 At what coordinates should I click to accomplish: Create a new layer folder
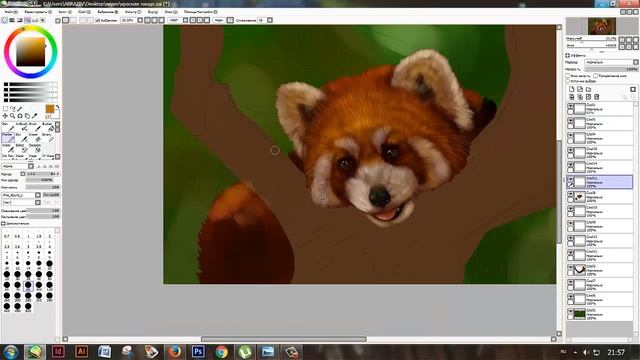pos(588,89)
